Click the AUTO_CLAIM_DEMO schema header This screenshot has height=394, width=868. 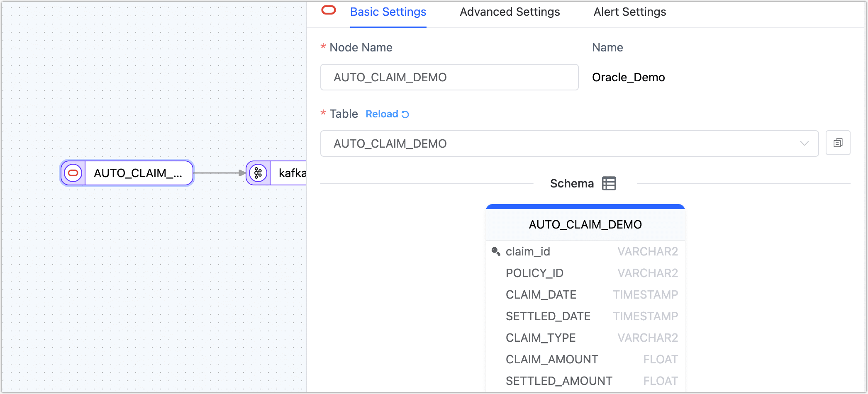click(x=585, y=224)
